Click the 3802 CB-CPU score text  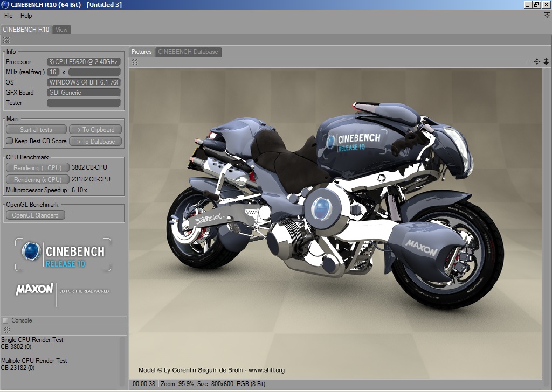89,167
